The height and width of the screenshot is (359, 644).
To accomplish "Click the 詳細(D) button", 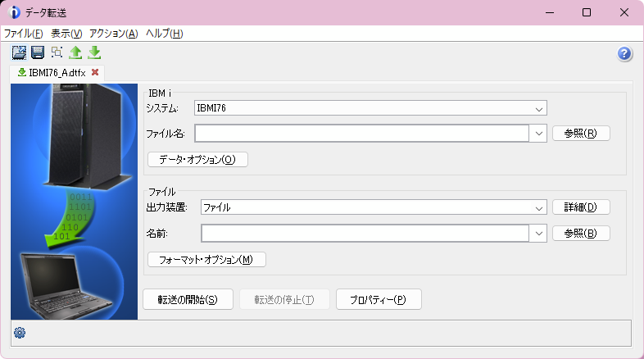I will [581, 207].
